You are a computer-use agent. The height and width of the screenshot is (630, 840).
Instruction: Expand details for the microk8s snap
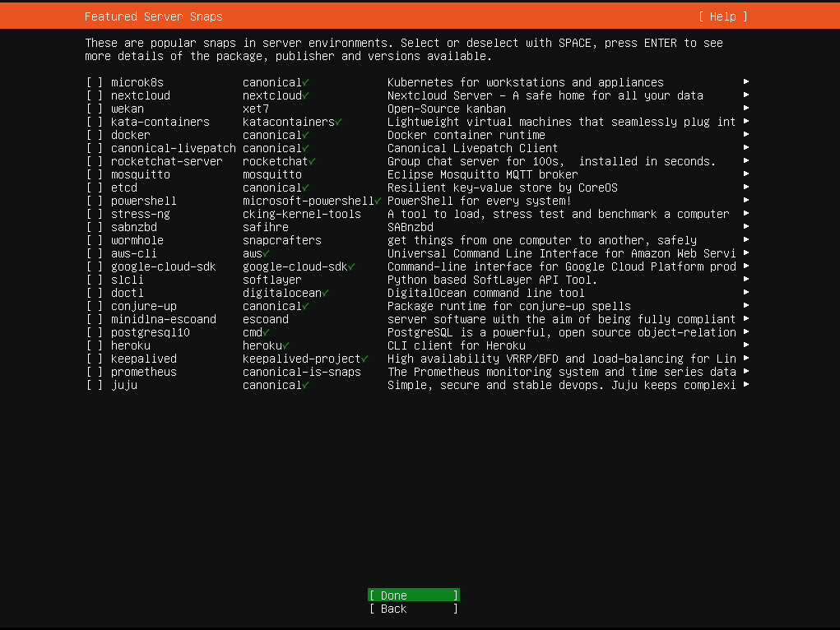point(745,82)
